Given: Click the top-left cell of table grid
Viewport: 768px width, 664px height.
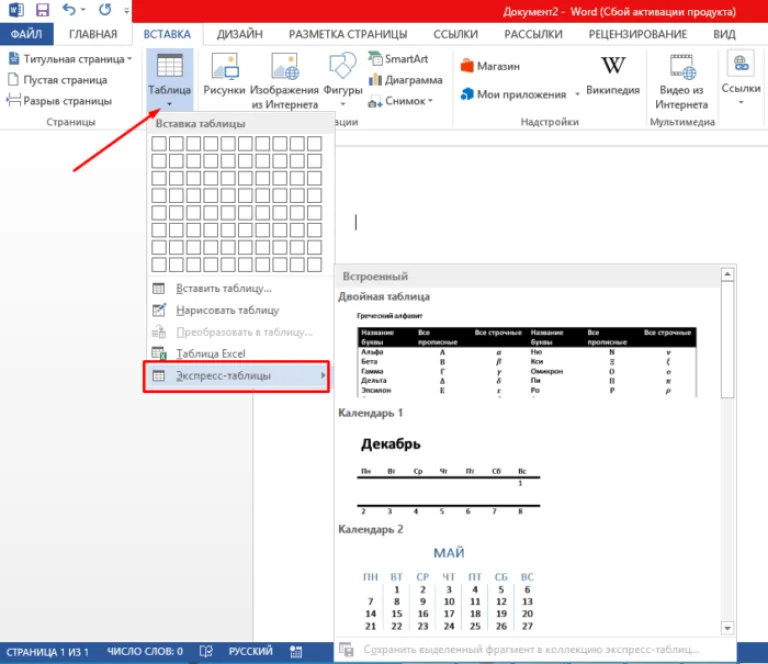Looking at the screenshot, I should [x=159, y=143].
